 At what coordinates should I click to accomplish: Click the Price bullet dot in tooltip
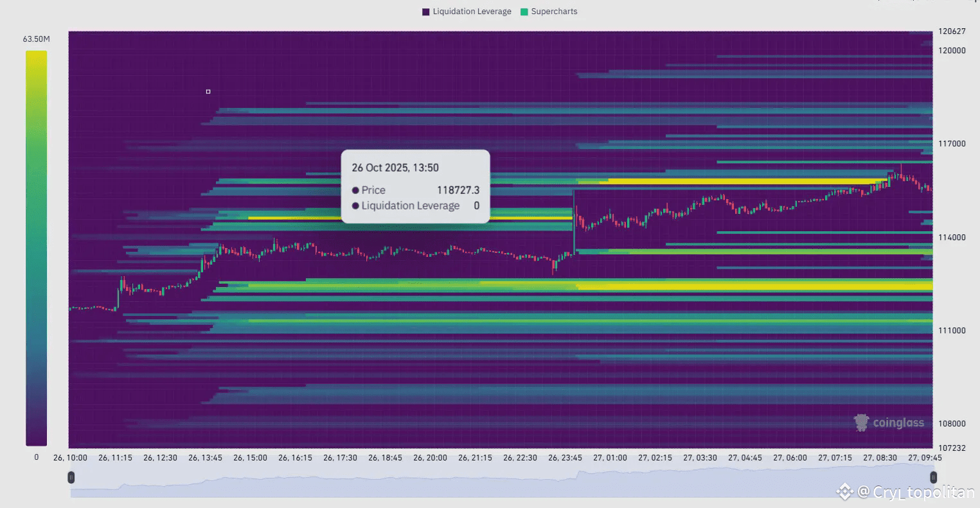pyautogui.click(x=355, y=190)
